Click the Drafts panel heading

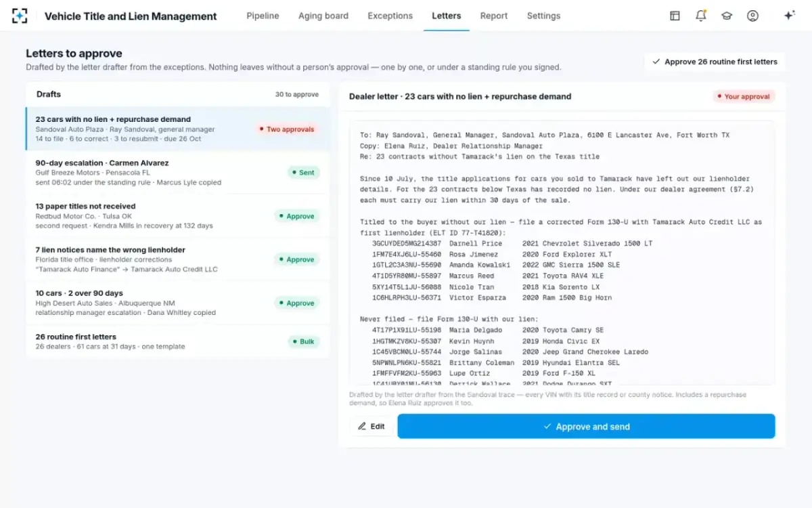coord(49,94)
